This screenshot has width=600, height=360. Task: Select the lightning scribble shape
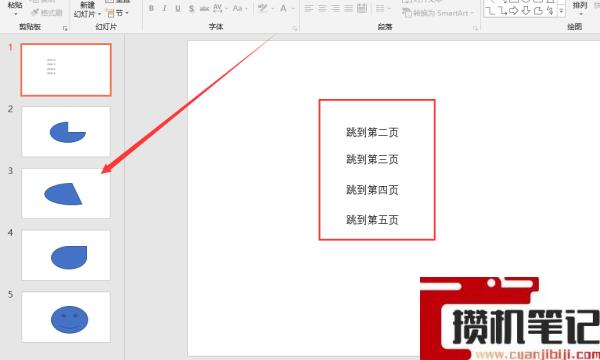pos(550,11)
